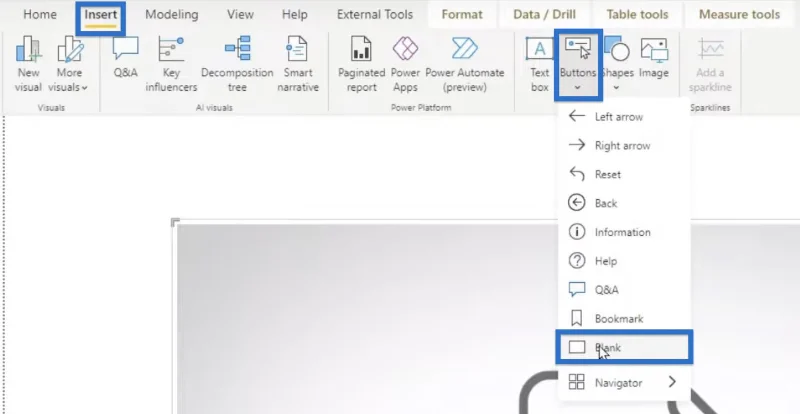
Task: Switch to the Modeling tab
Action: click(171, 15)
